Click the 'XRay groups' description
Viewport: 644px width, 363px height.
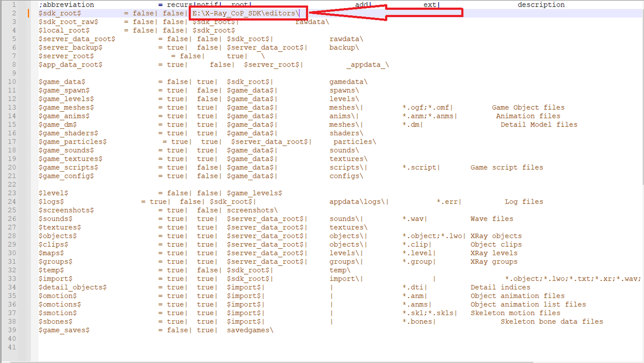click(x=494, y=261)
